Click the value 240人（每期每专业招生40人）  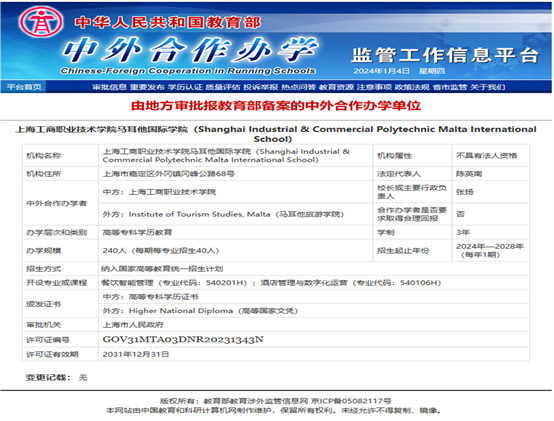[161, 251]
